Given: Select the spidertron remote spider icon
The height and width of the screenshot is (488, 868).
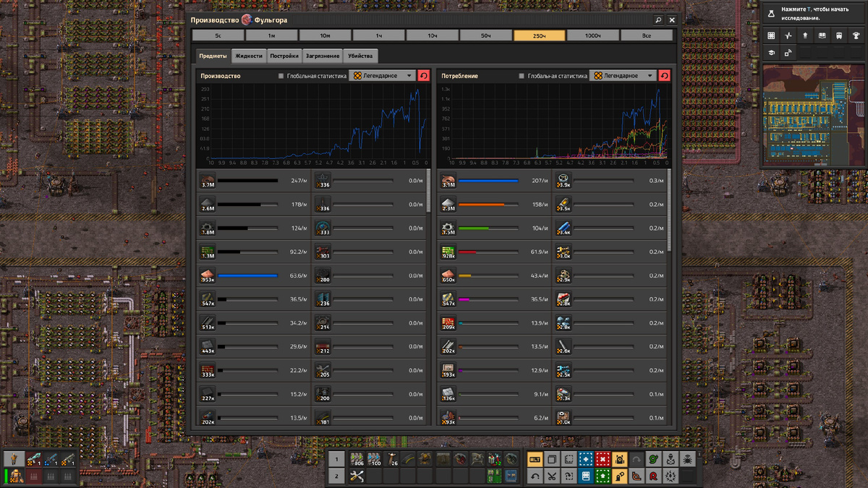Looking at the screenshot, I should coord(687,459).
